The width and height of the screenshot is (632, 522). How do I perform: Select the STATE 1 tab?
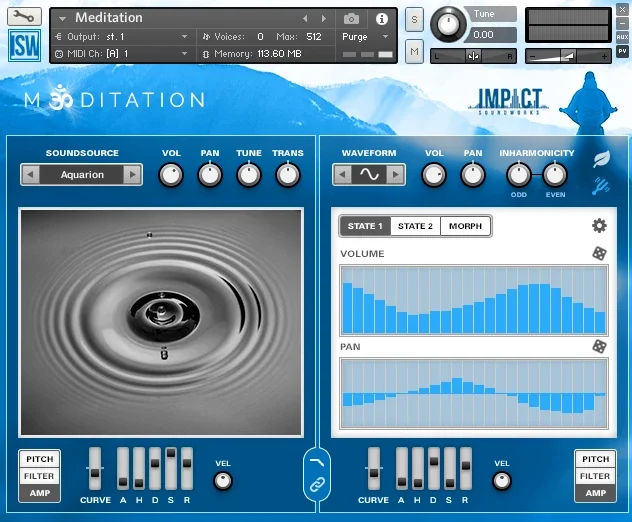[365, 226]
